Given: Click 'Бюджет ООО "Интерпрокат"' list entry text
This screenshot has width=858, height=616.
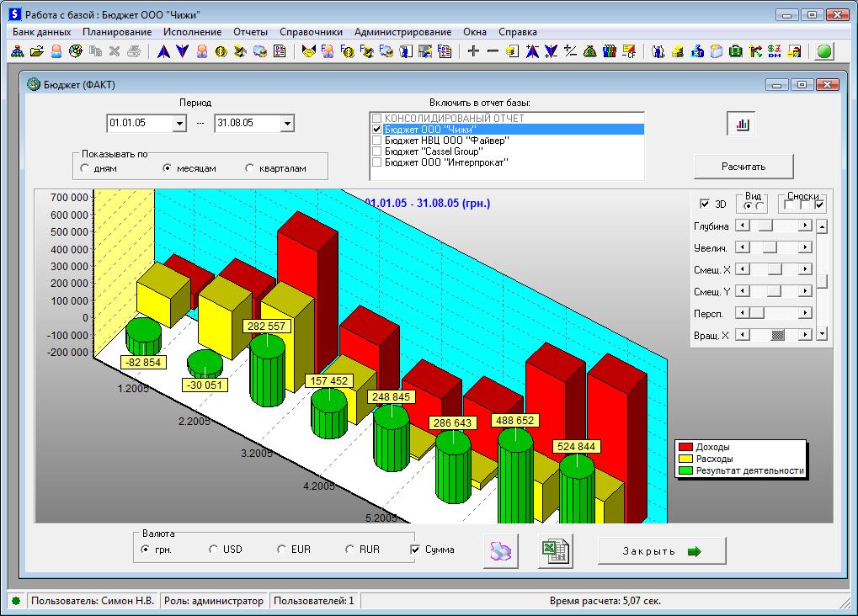Looking at the screenshot, I should 446,162.
